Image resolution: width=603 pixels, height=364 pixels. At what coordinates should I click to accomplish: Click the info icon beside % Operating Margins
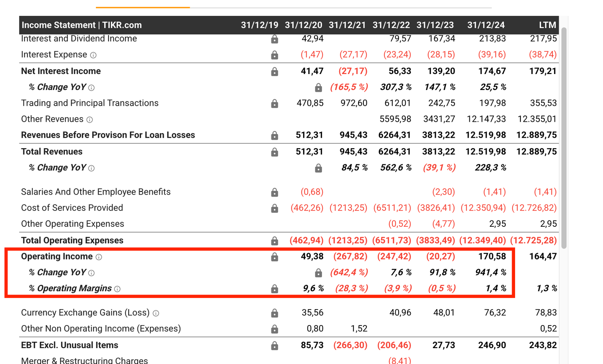[x=117, y=289]
